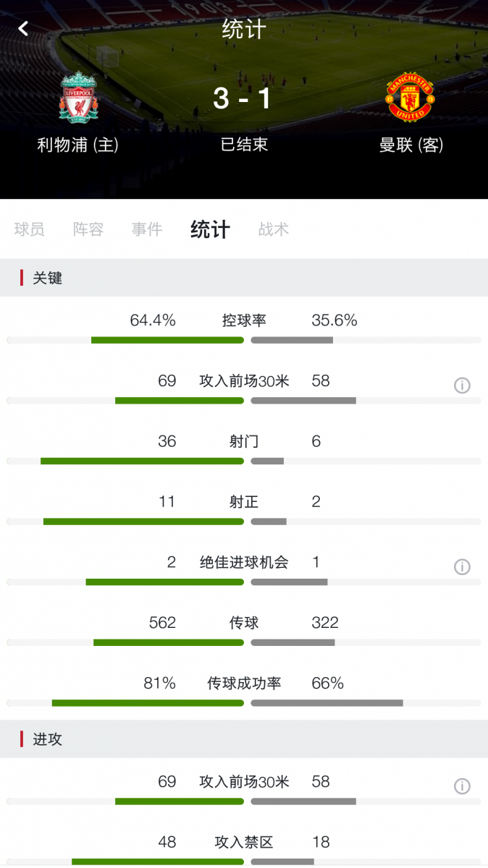Click Manchester United's gray 传球成功率 bar
488x868 pixels.
pos(327,702)
